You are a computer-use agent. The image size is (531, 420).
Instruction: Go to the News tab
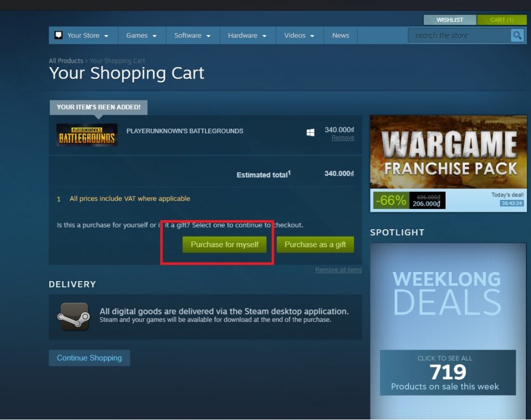click(x=340, y=35)
